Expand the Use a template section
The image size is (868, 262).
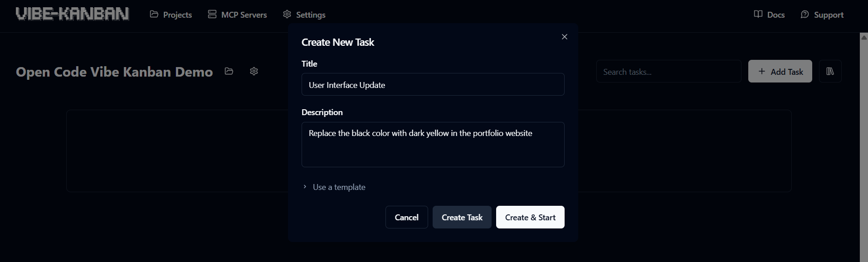pos(334,187)
